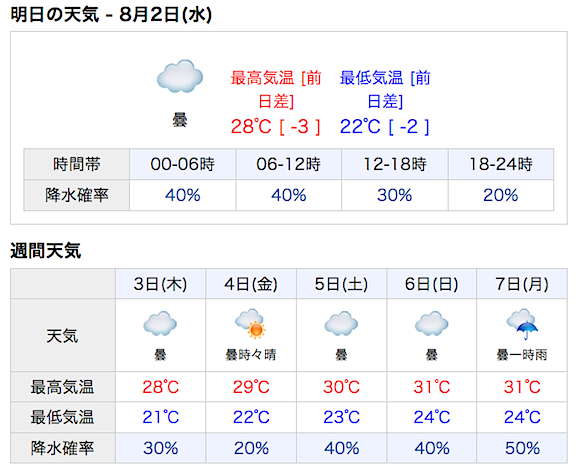This screenshot has height=471, width=576.
Task: Click the 週間天気 section heading
Action: pyautogui.click(x=46, y=251)
